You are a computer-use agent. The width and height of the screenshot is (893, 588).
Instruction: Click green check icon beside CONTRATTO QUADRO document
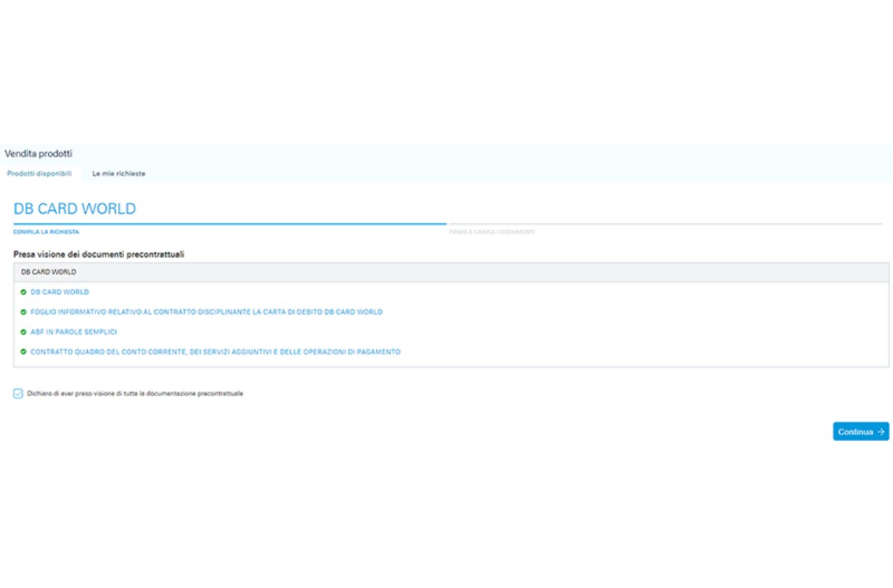(x=24, y=352)
